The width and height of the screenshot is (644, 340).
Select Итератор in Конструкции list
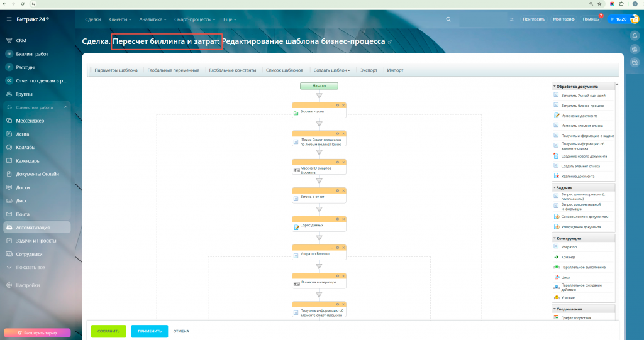tap(569, 247)
